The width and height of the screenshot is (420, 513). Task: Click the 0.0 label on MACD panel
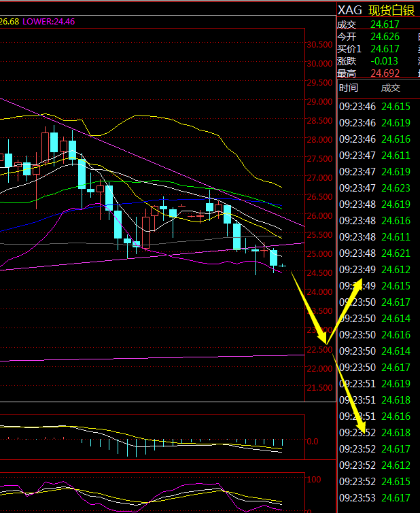312,441
